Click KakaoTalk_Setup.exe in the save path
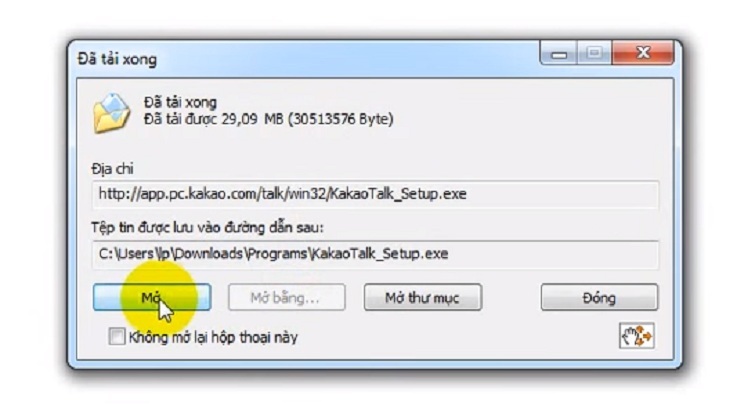Image resolution: width=755 pixels, height=413 pixels. coord(379,254)
